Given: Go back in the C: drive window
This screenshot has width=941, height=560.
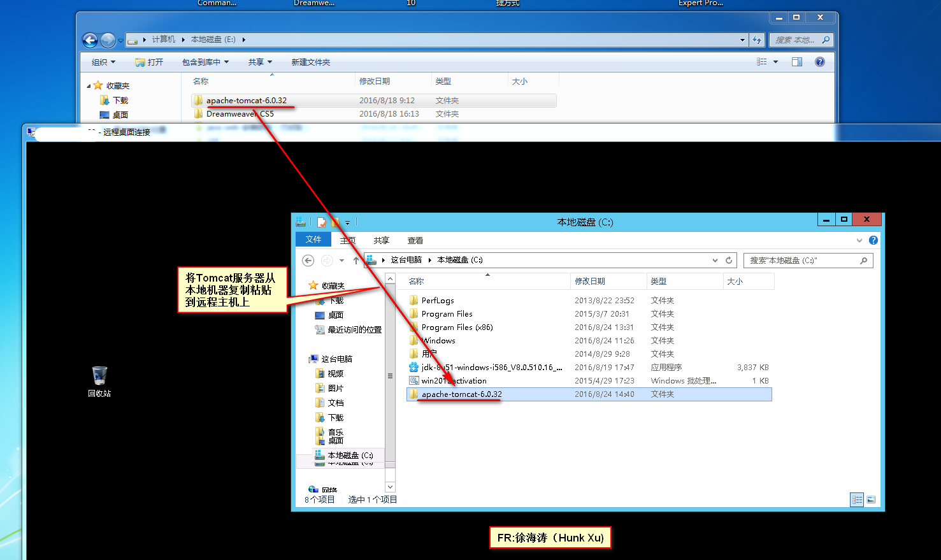Looking at the screenshot, I should click(308, 260).
